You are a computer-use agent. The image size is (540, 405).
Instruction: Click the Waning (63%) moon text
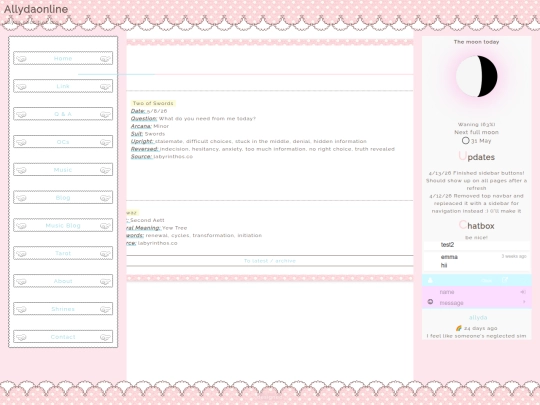(476, 125)
